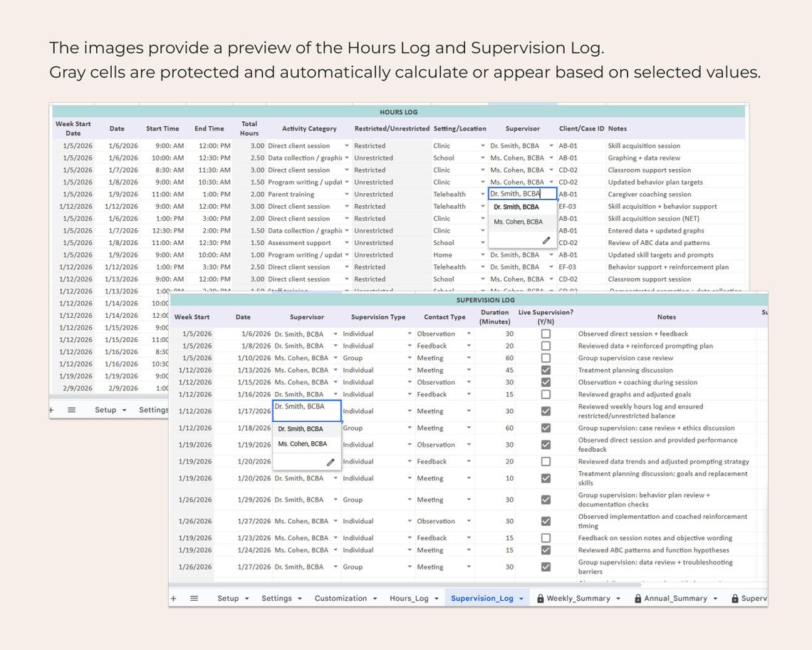Toggle checkbox for 'Group supervision: case review + ethics discussion'

pyautogui.click(x=546, y=428)
